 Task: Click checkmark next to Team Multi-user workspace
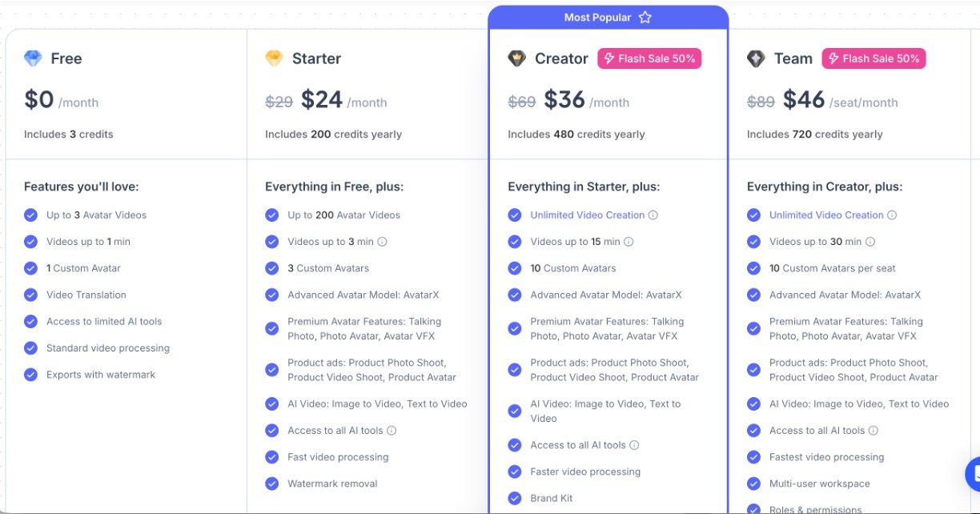point(753,484)
